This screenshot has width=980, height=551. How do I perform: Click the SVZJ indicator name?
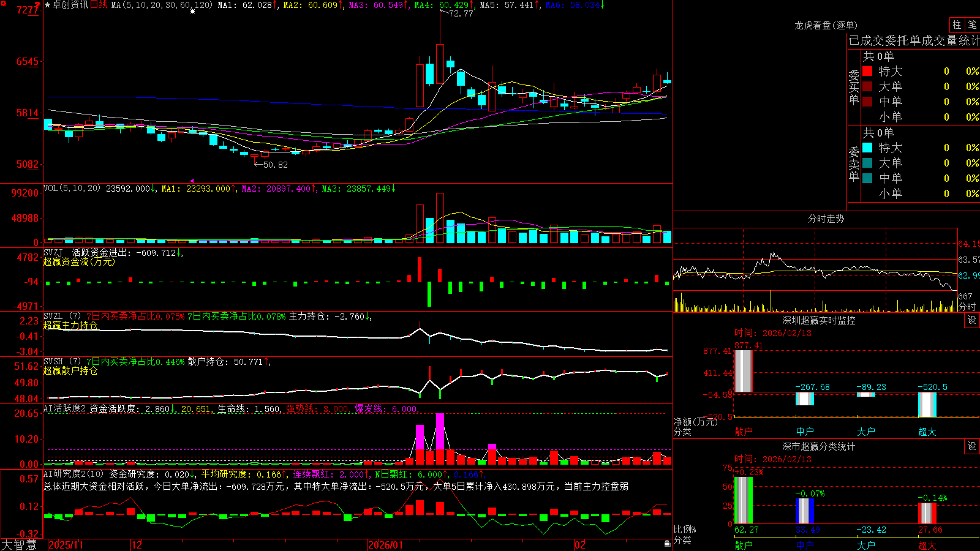pyautogui.click(x=53, y=252)
